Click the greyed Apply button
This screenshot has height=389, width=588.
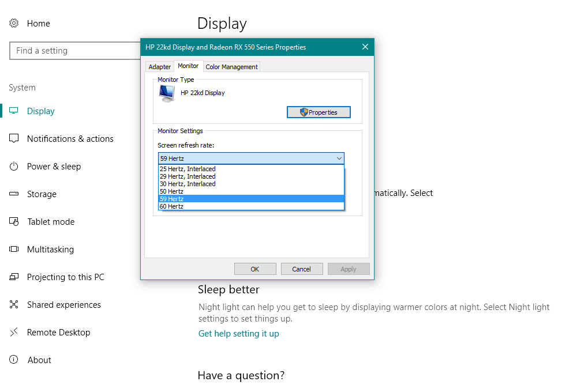click(x=349, y=269)
